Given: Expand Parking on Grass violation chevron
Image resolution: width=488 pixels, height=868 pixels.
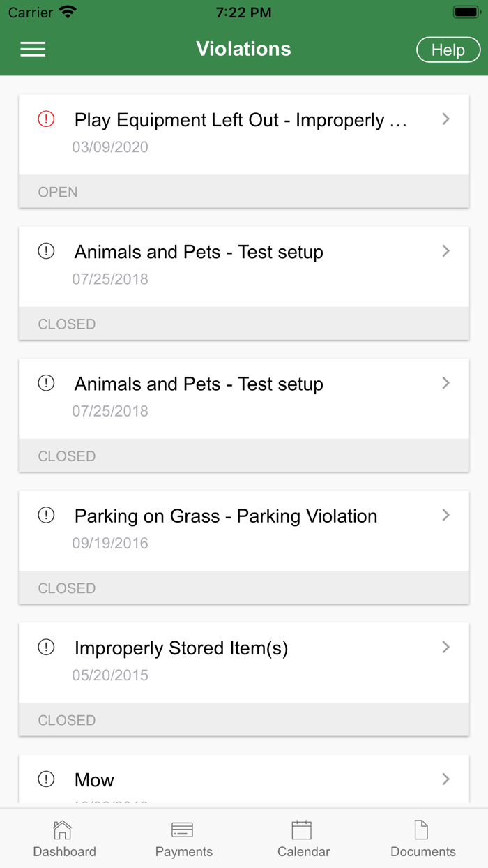Looking at the screenshot, I should 446,516.
